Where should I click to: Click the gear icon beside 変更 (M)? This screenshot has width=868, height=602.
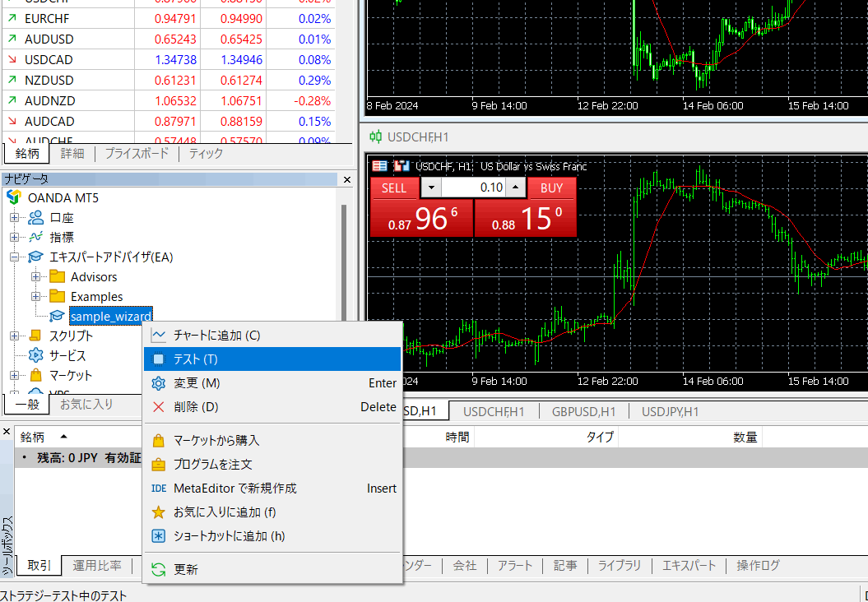pyautogui.click(x=158, y=383)
